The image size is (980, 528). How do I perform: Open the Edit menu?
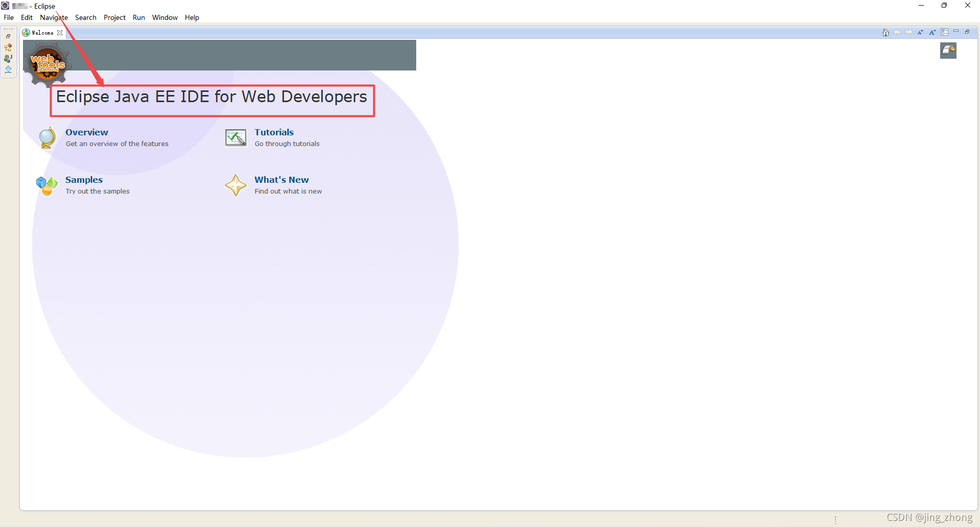point(27,17)
